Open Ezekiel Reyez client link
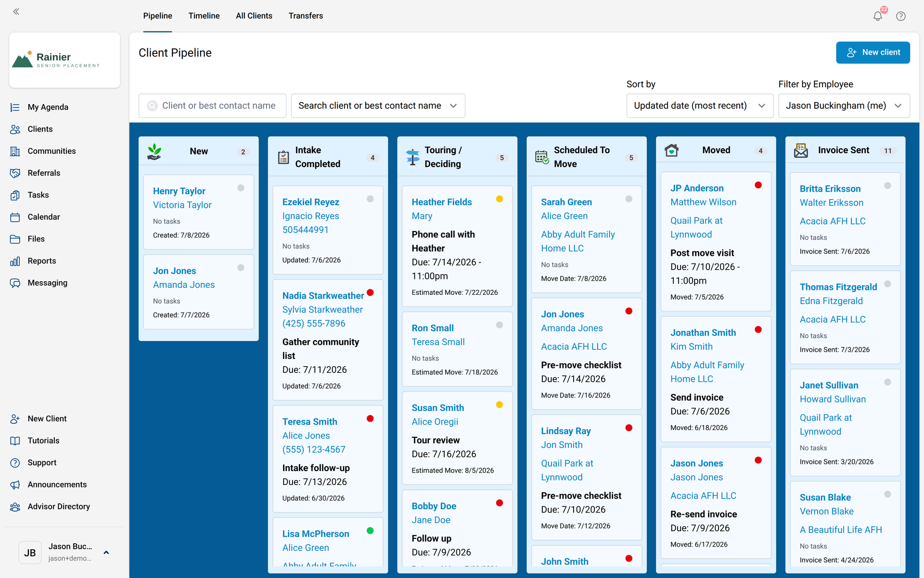The width and height of the screenshot is (924, 578). [310, 202]
